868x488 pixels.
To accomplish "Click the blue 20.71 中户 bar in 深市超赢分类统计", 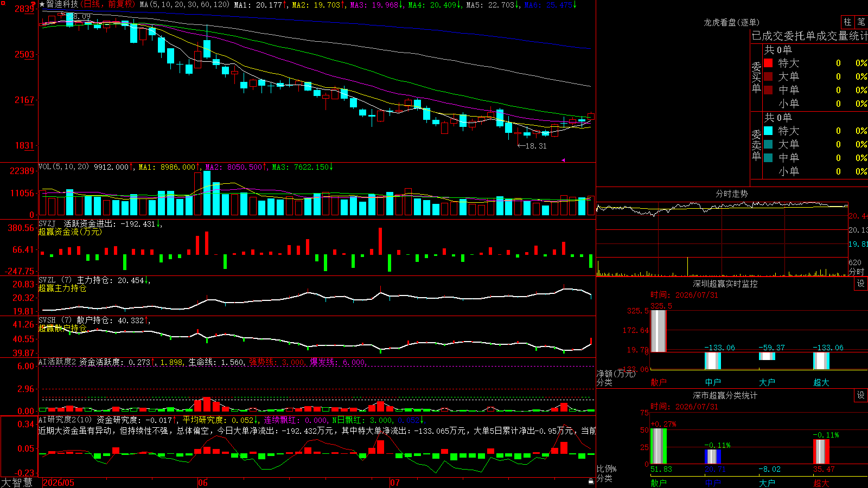I will 713,457.
